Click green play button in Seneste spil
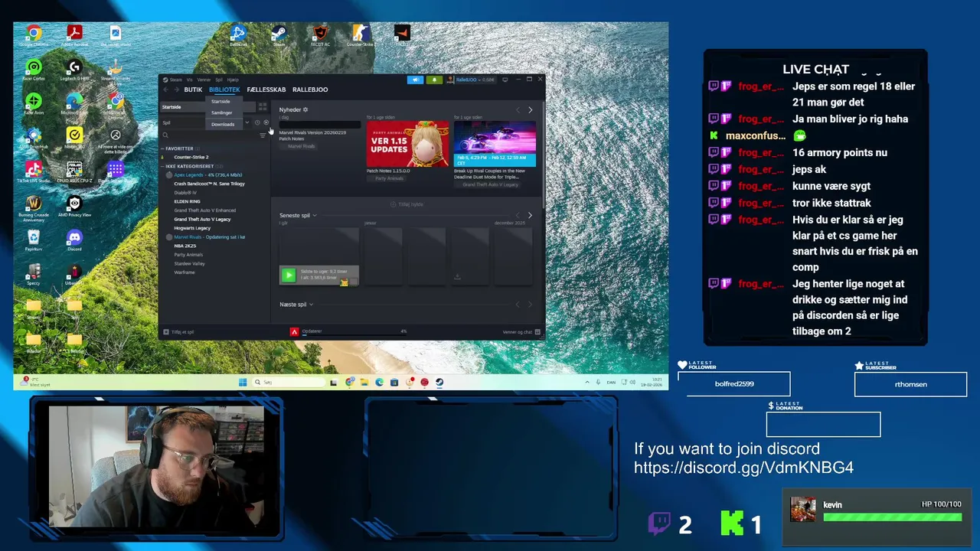The width and height of the screenshot is (980, 551). coord(288,275)
